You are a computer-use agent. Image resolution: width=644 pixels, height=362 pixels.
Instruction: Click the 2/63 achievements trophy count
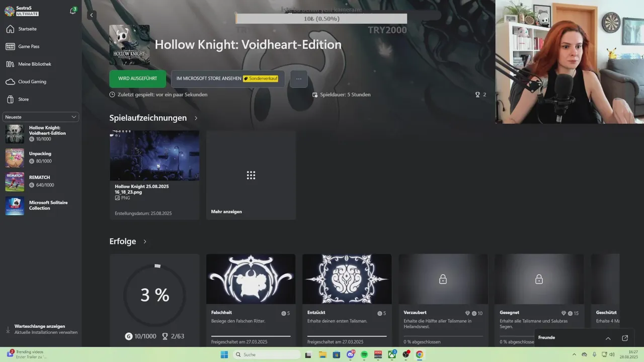pyautogui.click(x=173, y=336)
